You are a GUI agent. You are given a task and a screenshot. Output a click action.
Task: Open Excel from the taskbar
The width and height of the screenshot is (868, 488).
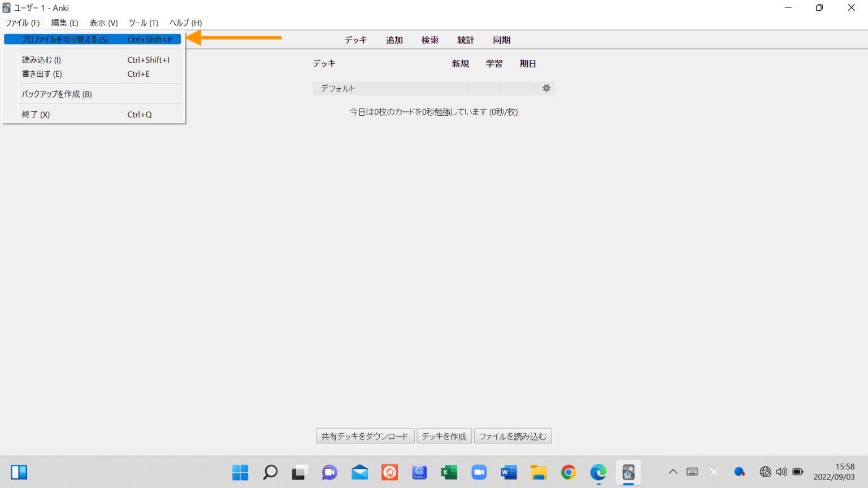449,472
